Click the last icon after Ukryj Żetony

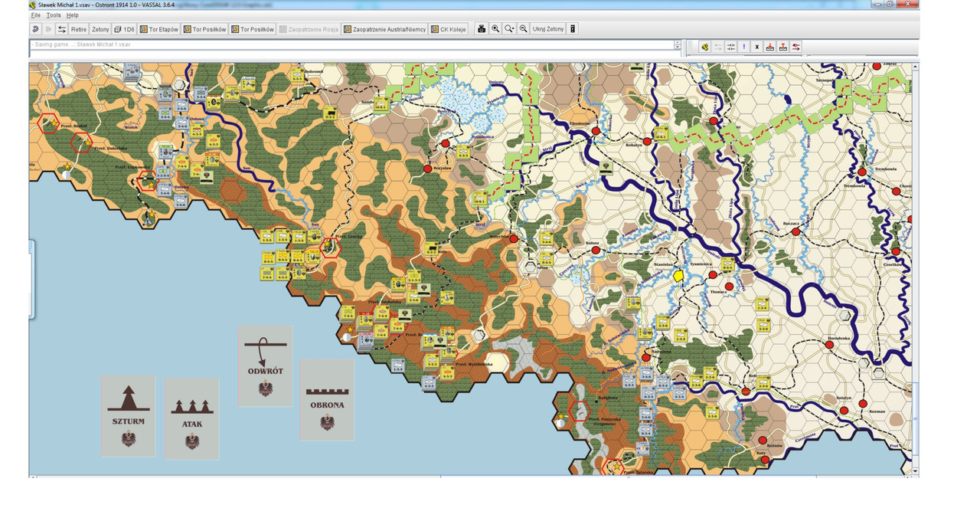pos(573,29)
